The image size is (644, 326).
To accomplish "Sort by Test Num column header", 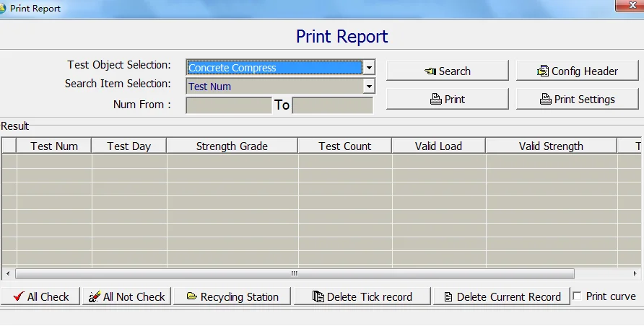I will 54,146.
